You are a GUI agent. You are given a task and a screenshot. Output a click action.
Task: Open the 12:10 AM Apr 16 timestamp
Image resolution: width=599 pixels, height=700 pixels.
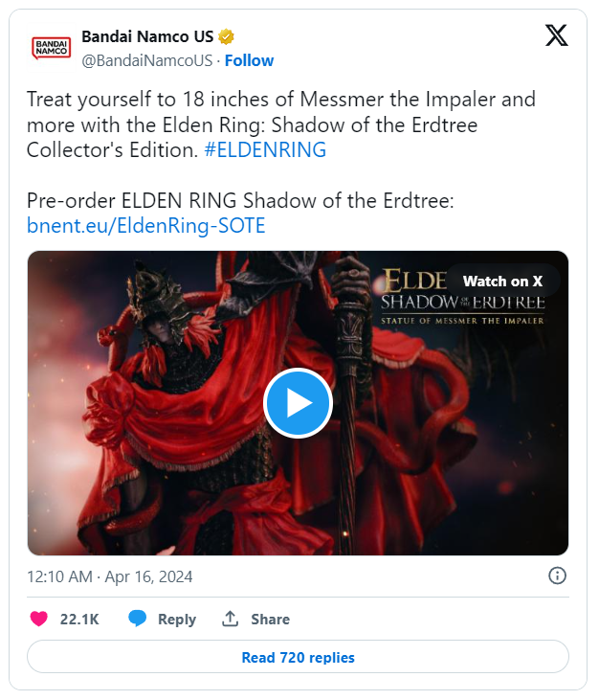pyautogui.click(x=110, y=576)
